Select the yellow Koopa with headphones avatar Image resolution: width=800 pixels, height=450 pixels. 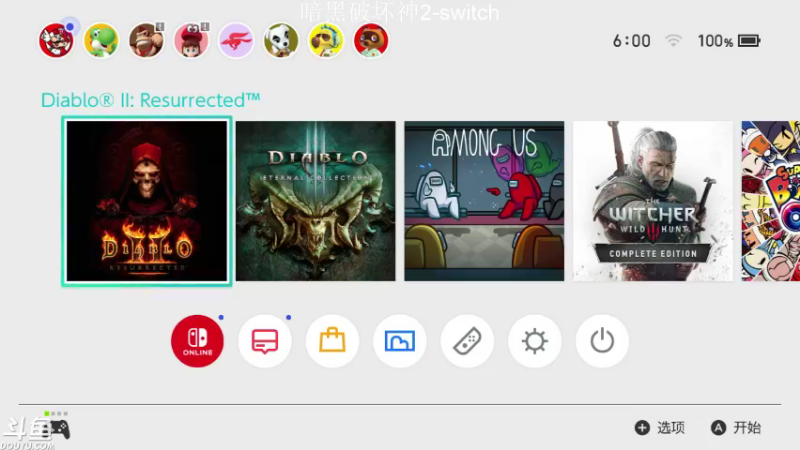pos(326,40)
